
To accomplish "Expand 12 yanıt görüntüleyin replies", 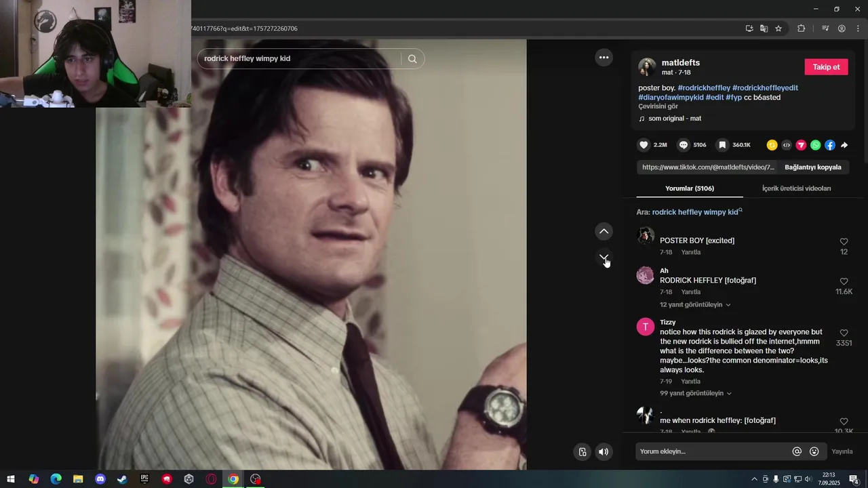I will click(695, 305).
